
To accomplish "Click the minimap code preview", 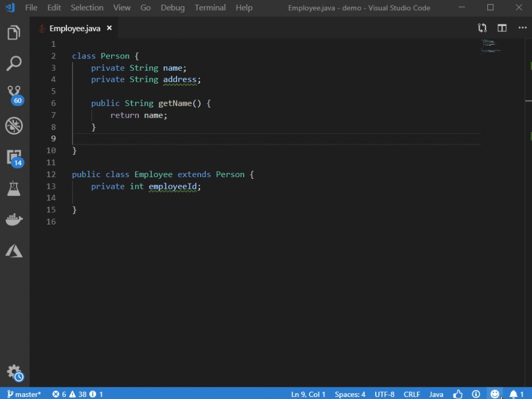I will click(491, 46).
